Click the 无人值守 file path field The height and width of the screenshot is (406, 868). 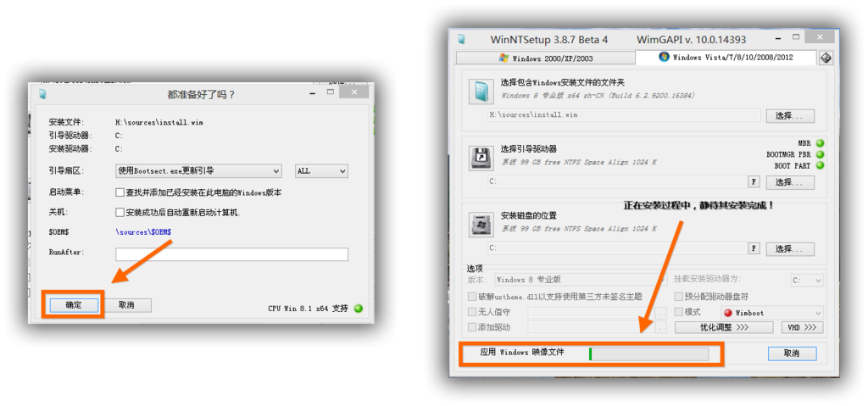[x=591, y=313]
